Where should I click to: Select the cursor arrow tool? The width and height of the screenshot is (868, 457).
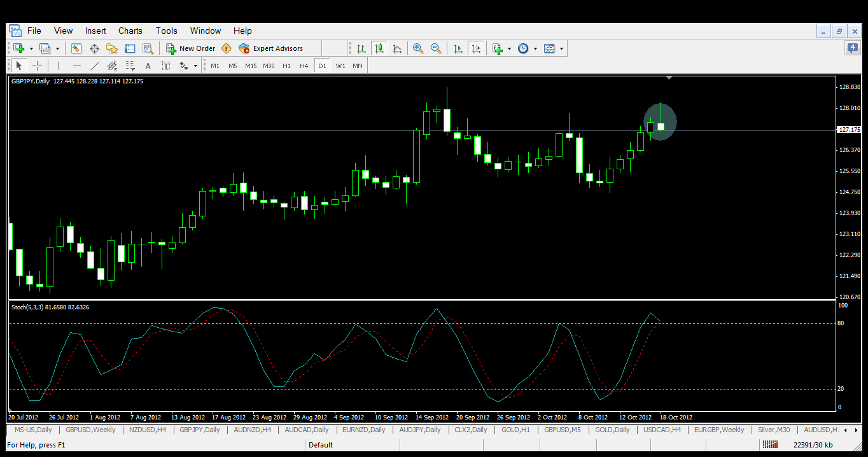tap(19, 66)
